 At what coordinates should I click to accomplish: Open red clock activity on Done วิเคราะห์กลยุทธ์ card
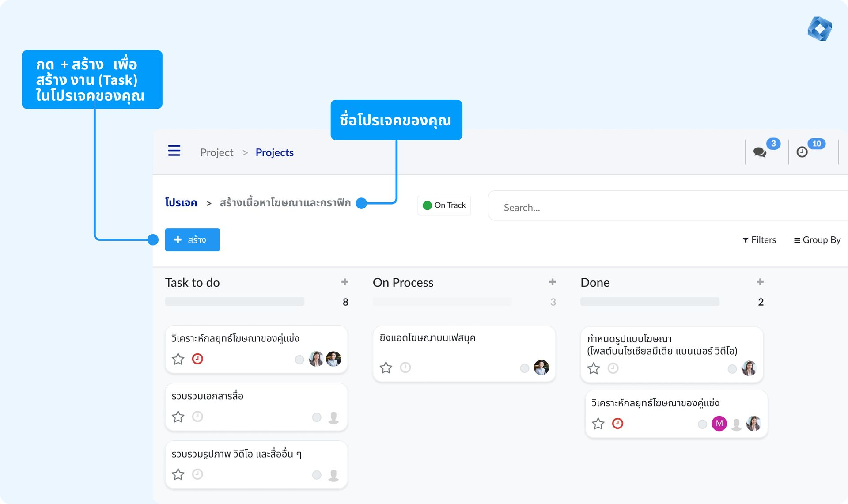point(617,424)
